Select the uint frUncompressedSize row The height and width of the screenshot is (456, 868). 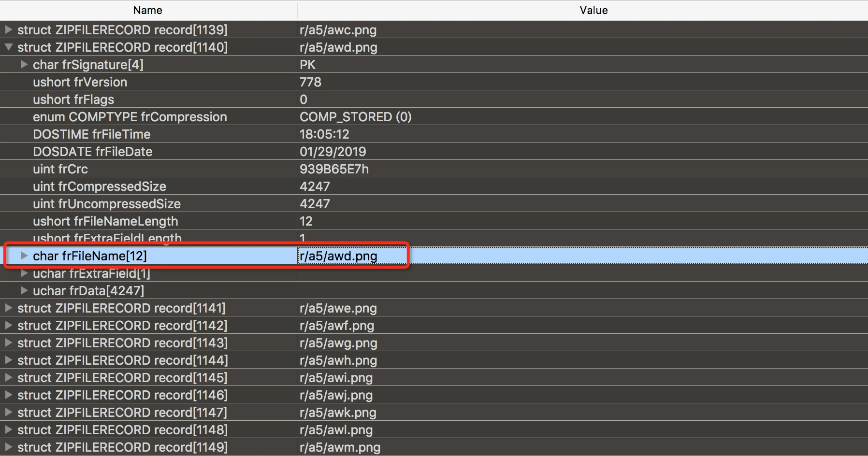click(434, 204)
